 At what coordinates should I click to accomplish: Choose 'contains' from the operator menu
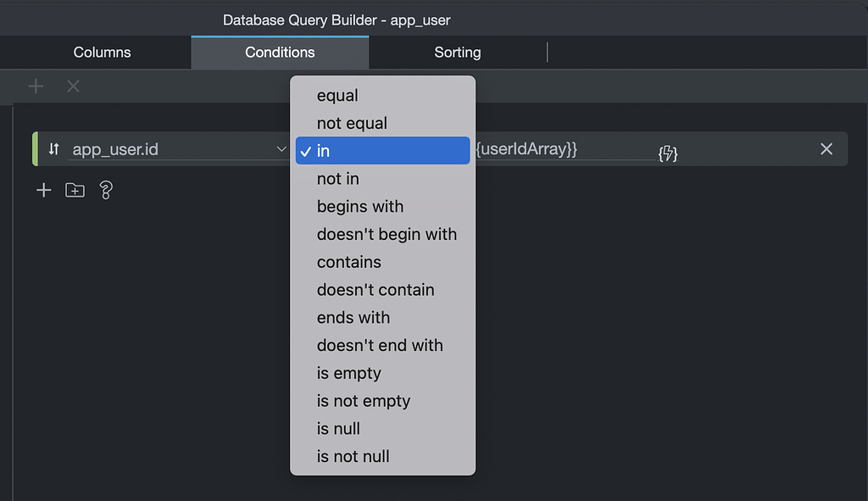tap(351, 262)
